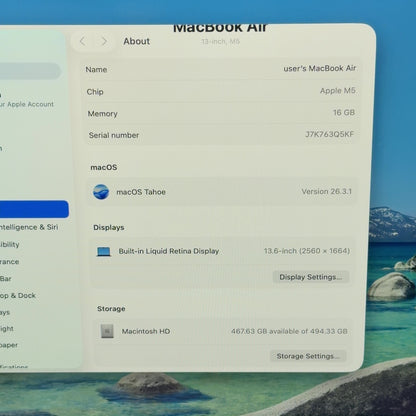Click the Serial number value J7K763Q5KF
The image size is (416, 416).
coord(329,134)
